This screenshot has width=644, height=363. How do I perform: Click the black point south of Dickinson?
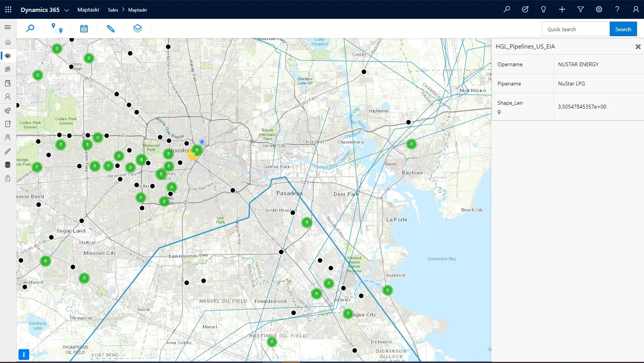tap(354, 350)
